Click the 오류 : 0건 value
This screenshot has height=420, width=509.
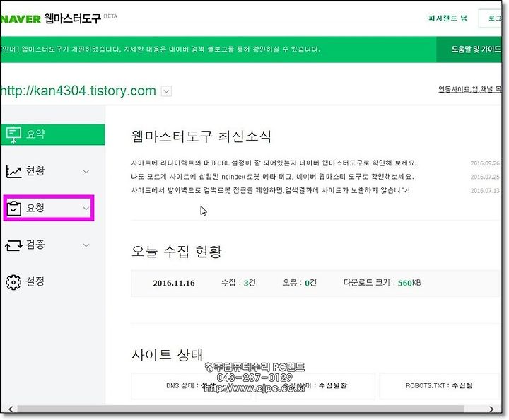click(299, 283)
